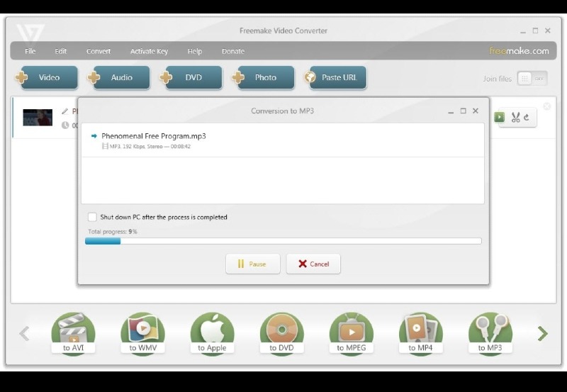Choose the to MPEG format icon
Viewport: 567px width, 392px height.
351,333
